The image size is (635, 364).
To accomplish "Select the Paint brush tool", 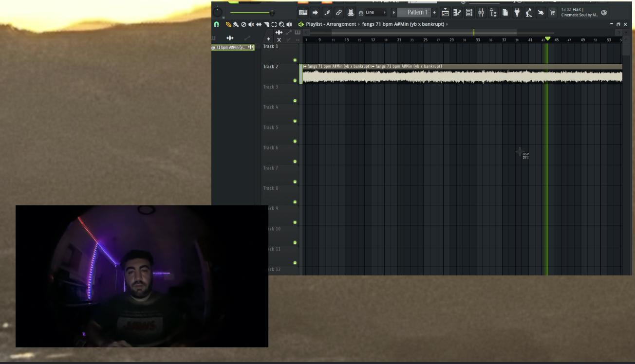I will pyautogui.click(x=236, y=24).
